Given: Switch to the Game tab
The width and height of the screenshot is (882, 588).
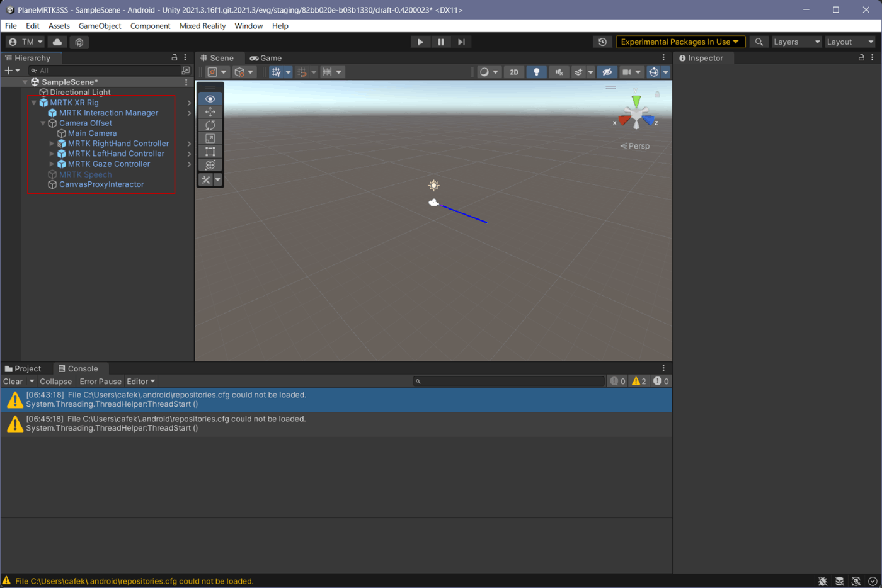Looking at the screenshot, I should [x=266, y=58].
